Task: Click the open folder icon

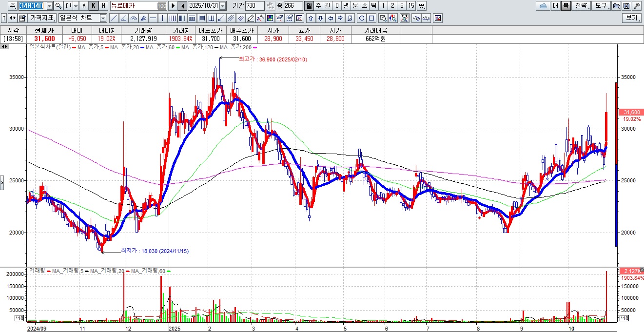Action: tap(617, 6)
